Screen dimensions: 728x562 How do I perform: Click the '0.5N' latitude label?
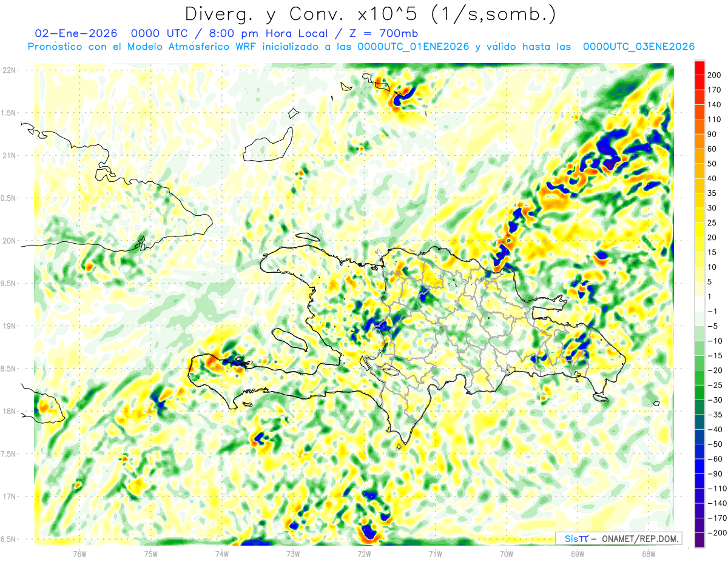click(x=9, y=198)
